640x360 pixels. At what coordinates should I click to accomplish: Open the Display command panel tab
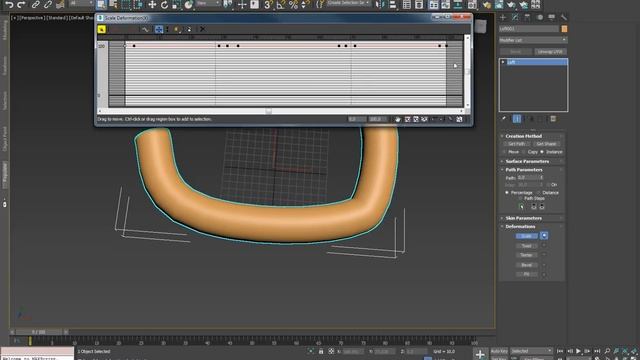click(552, 17)
